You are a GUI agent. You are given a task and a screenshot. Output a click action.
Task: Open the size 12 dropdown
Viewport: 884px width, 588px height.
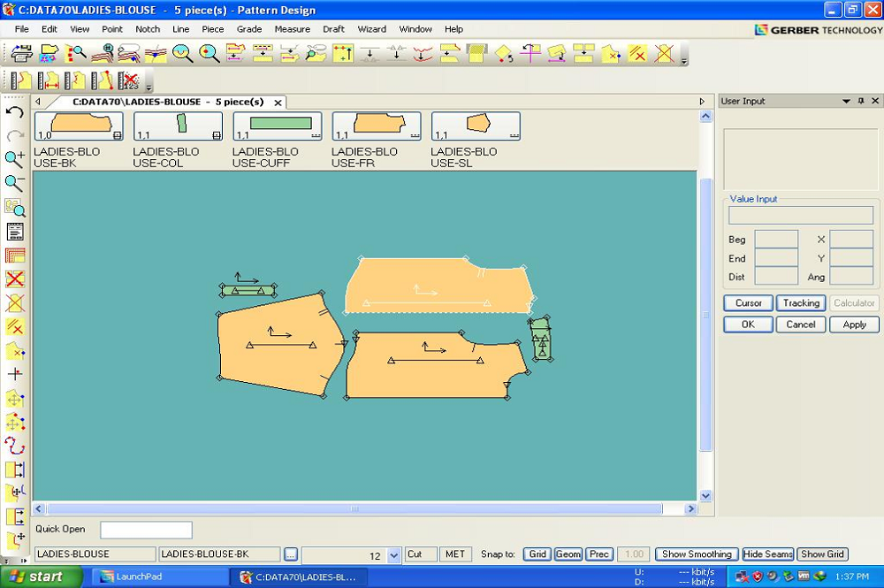[x=394, y=556]
